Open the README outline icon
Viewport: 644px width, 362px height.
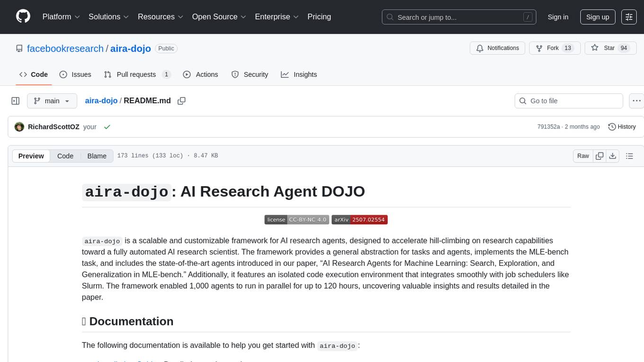tap(629, 156)
